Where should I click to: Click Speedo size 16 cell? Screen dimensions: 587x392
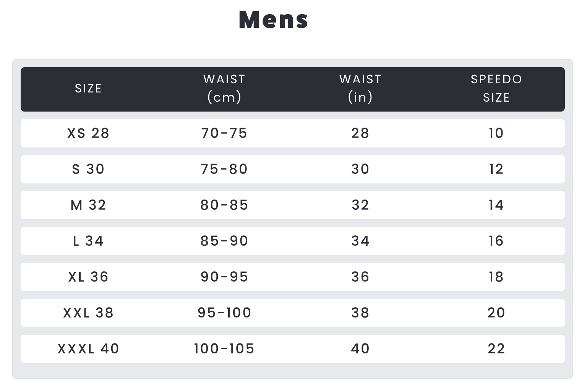click(496, 241)
